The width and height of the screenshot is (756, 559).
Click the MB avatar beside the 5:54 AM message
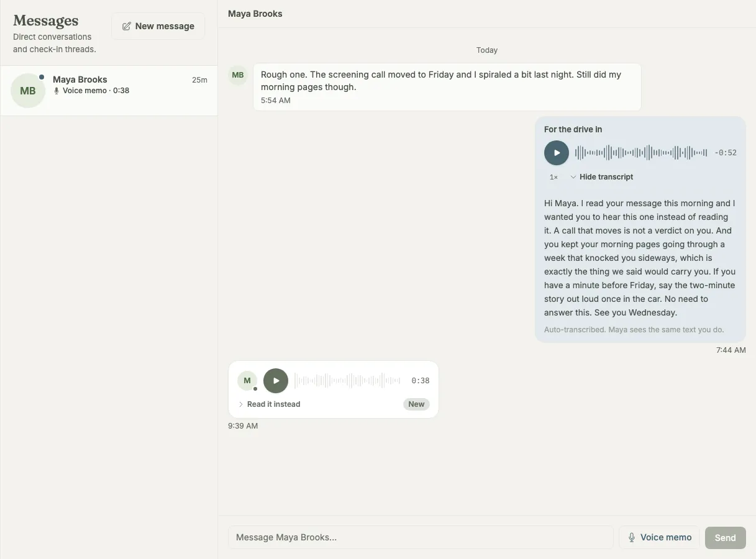(x=238, y=75)
